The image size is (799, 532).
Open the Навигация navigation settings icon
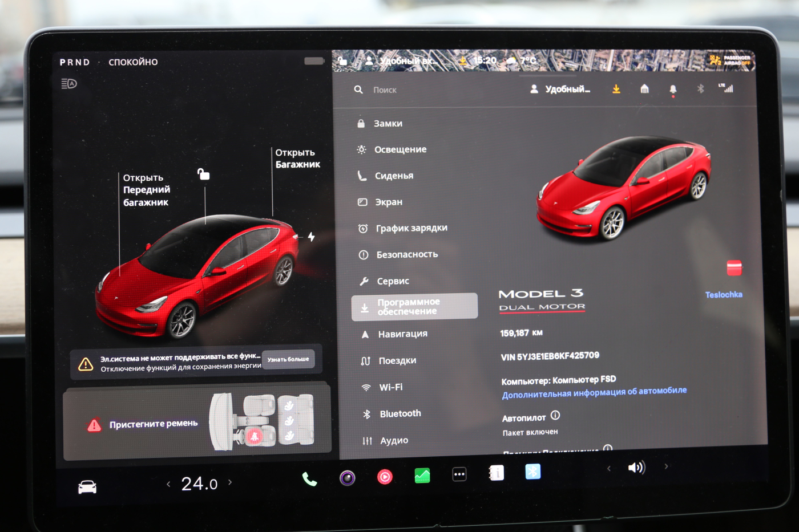point(365,334)
